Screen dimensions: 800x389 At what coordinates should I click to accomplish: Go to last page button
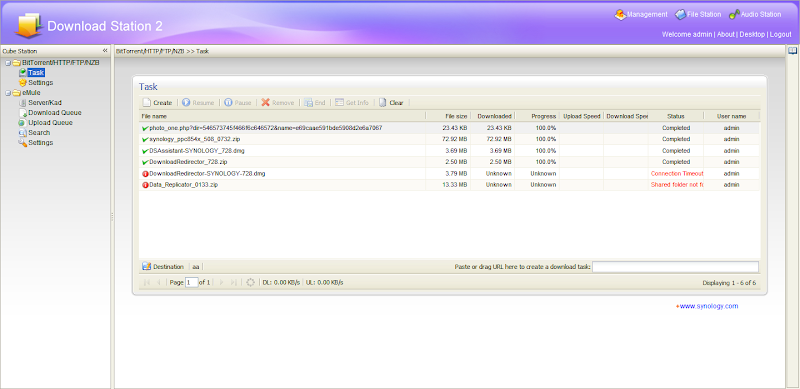pos(234,282)
